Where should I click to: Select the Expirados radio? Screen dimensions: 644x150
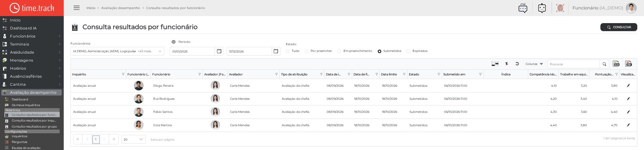pyautogui.click(x=409, y=51)
